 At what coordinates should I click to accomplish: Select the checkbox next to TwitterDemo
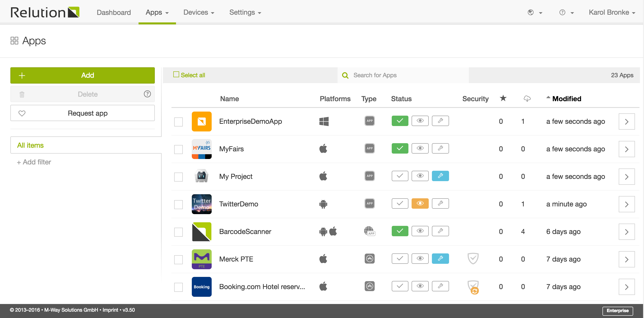click(178, 204)
